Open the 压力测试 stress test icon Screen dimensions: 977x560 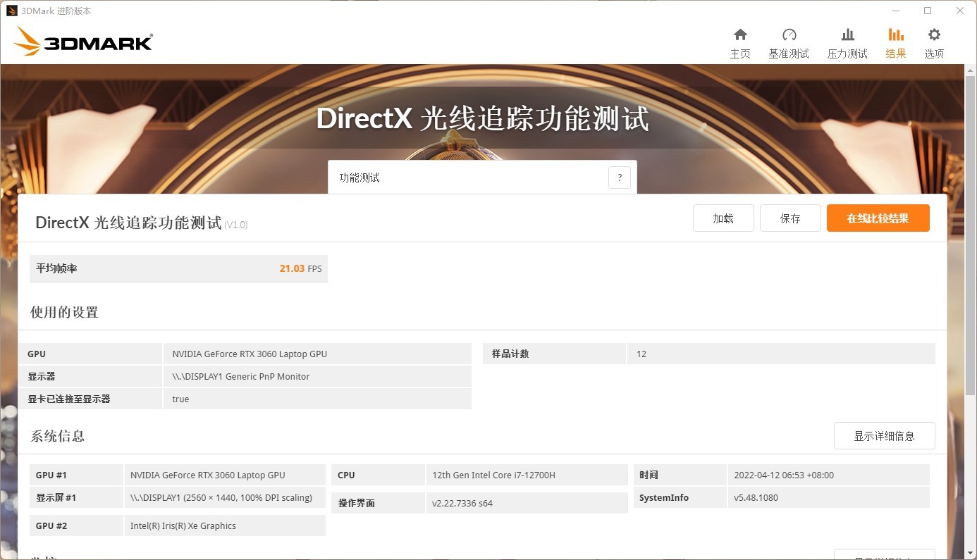click(847, 35)
